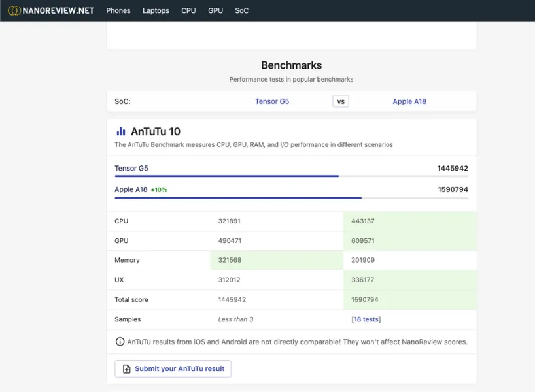This screenshot has height=392, width=535.
Task: Open the Laptops menu
Action: (156, 10)
